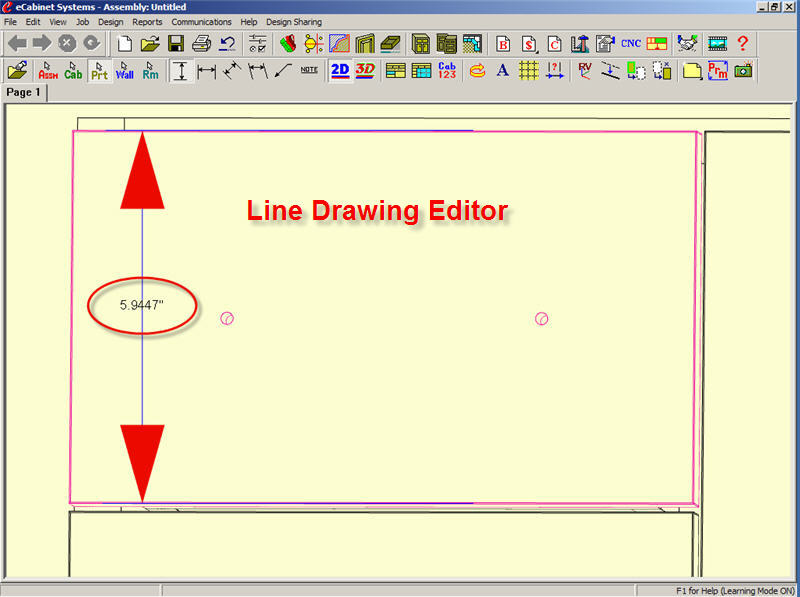Open the Job menu
Screen dimensions: 800x597
(x=83, y=22)
